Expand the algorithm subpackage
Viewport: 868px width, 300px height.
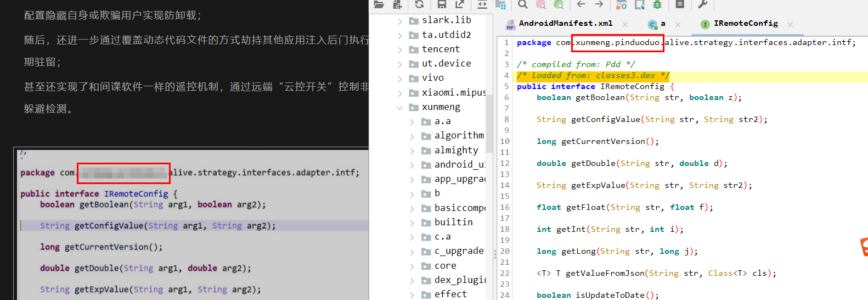point(412,136)
